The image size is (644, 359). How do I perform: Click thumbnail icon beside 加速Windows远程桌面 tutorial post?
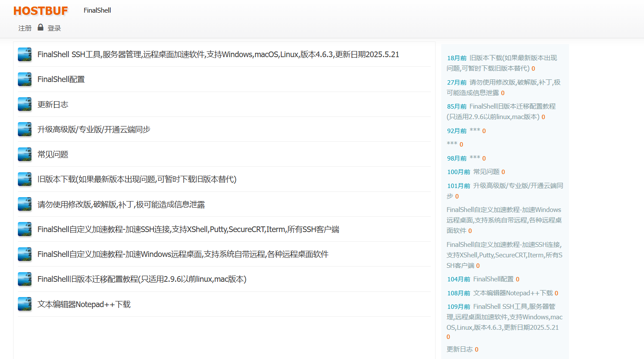point(24,254)
